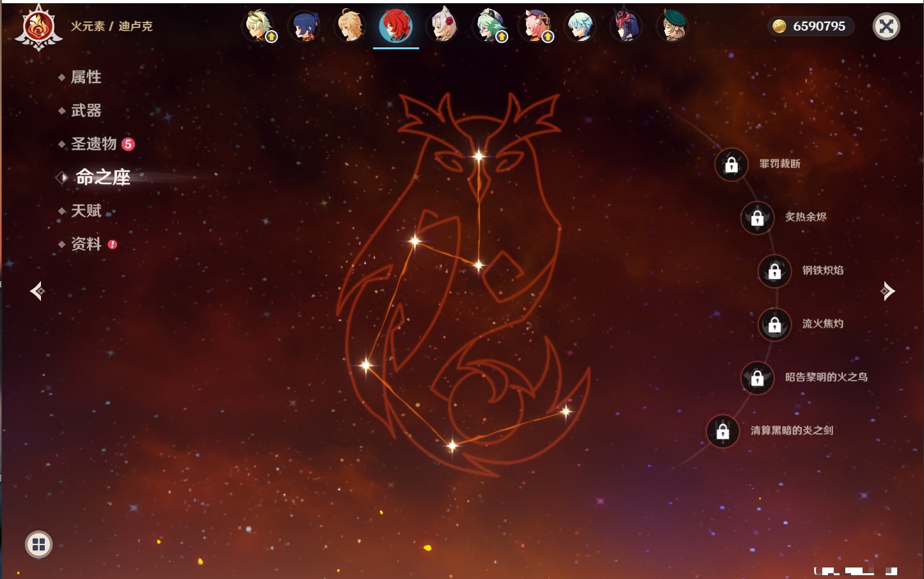Click the 清算黑暗的炎之剑 constellation label
The image size is (924, 579).
point(792,431)
